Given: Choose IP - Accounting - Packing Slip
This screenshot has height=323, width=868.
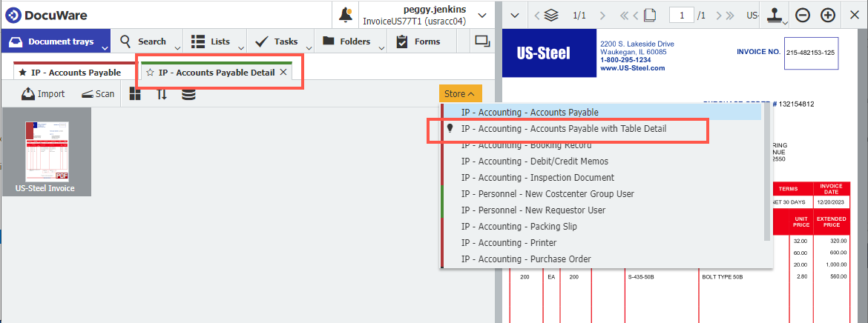Looking at the screenshot, I should pyautogui.click(x=602, y=227).
